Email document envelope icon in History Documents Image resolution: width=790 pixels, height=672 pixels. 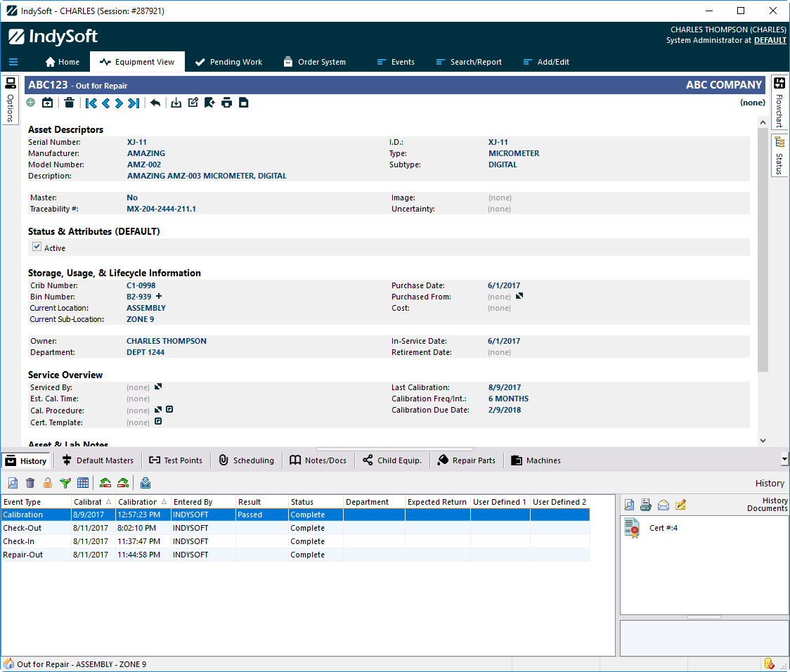[663, 505]
